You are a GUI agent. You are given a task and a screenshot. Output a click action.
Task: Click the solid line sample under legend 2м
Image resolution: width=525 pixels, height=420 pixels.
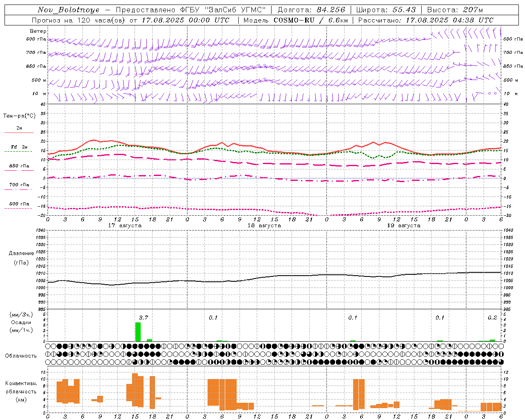19,132
